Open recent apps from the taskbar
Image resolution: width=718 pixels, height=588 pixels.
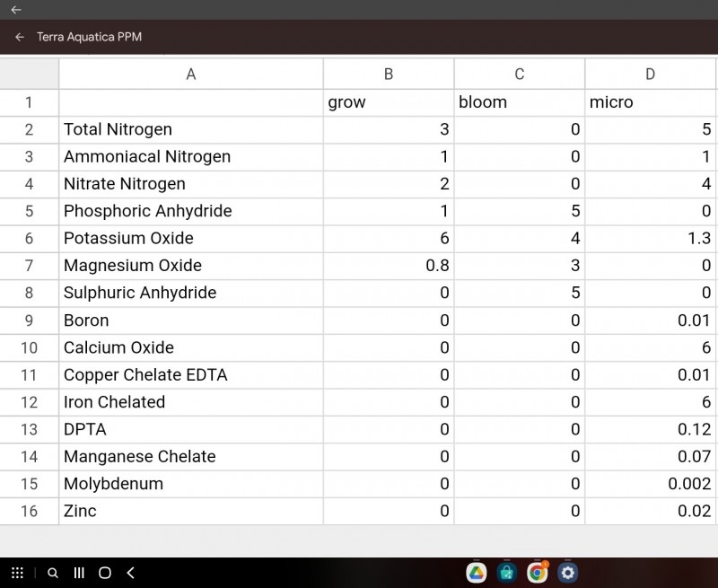(x=79, y=573)
